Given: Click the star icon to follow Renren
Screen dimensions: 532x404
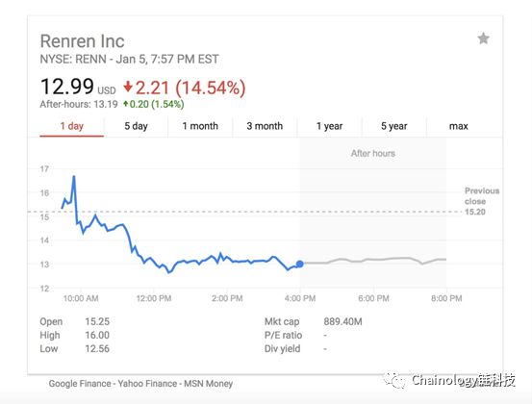Looking at the screenshot, I should (483, 38).
